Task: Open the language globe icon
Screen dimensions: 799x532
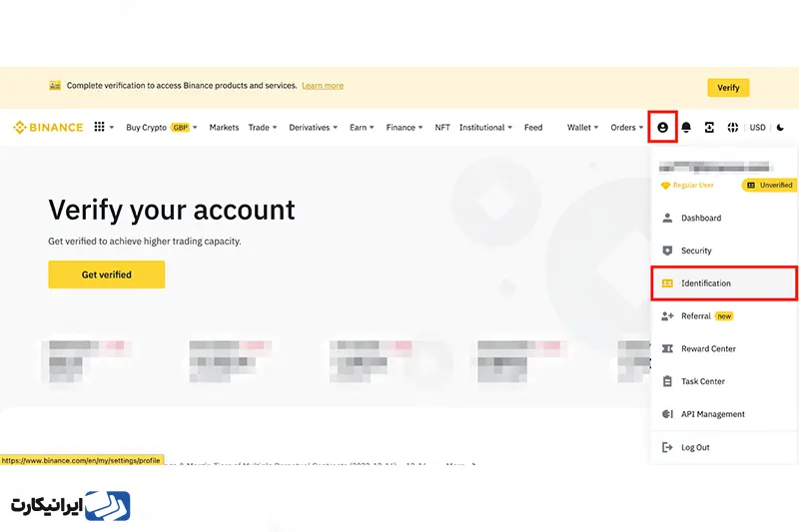Action: coord(733,128)
